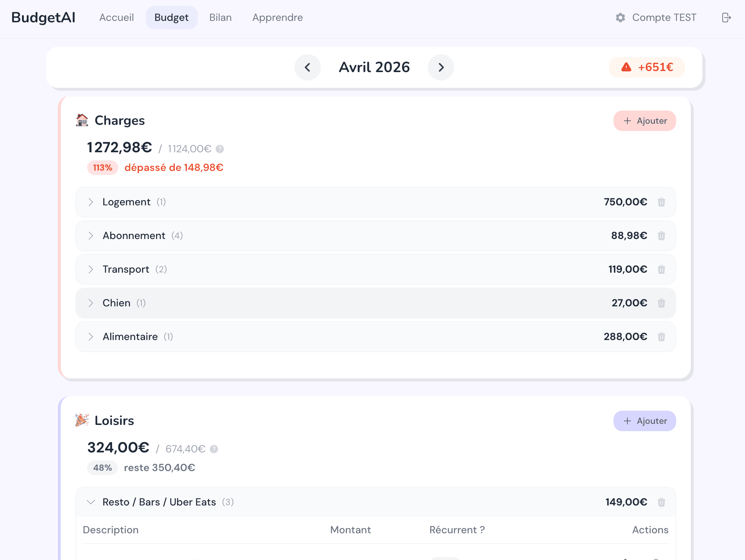Delete the Abonnement category
Screen dimensions: 745x560
click(x=661, y=236)
